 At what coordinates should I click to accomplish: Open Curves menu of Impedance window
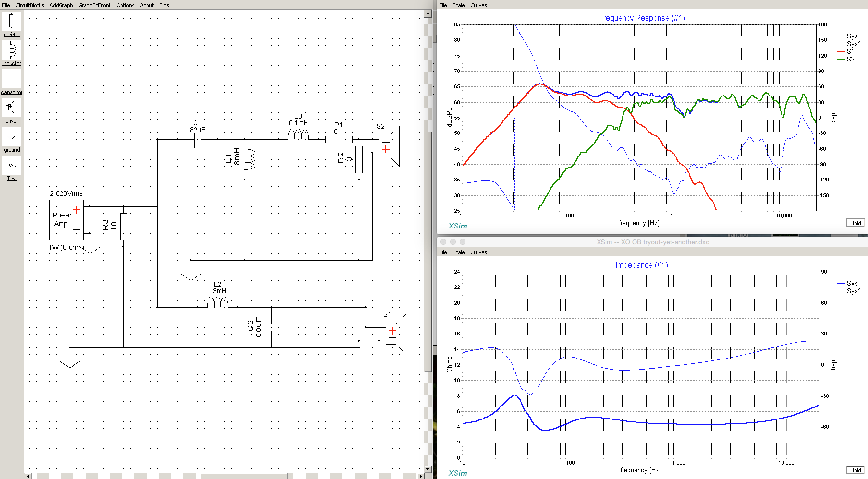click(x=478, y=252)
